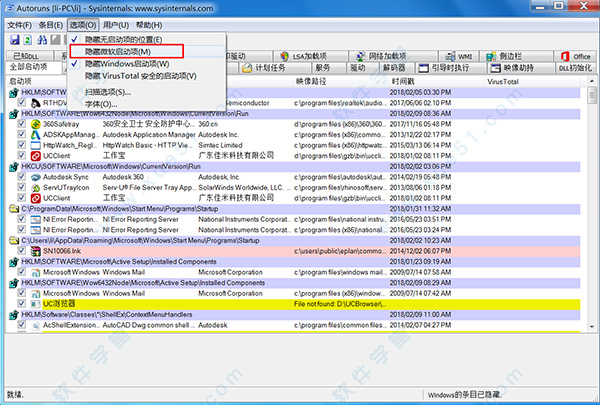Sort by the VirusTotal column header
Viewport: 600px width, 405px height.
[532, 82]
